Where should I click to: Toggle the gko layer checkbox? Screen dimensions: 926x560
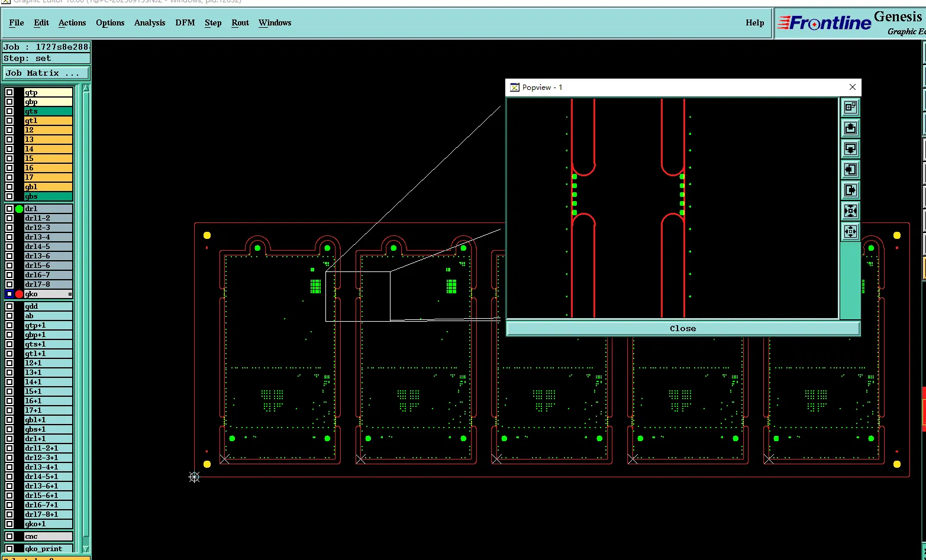[x=9, y=294]
